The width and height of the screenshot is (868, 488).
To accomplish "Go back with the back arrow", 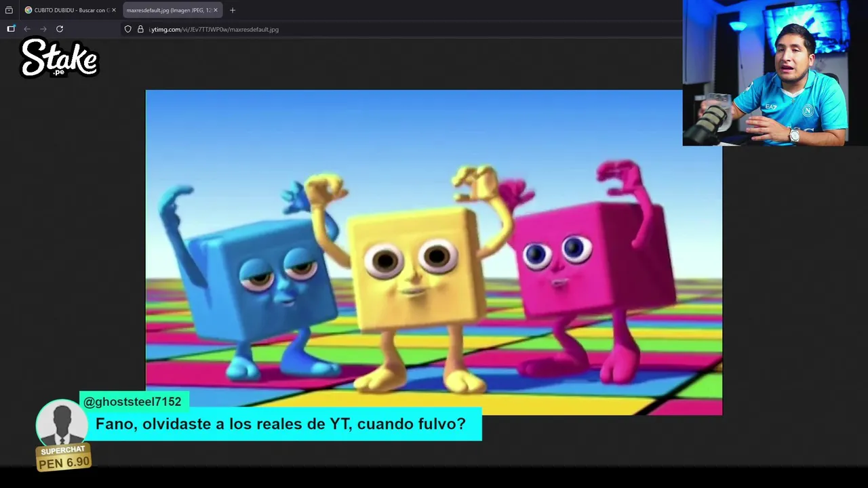I will (27, 29).
